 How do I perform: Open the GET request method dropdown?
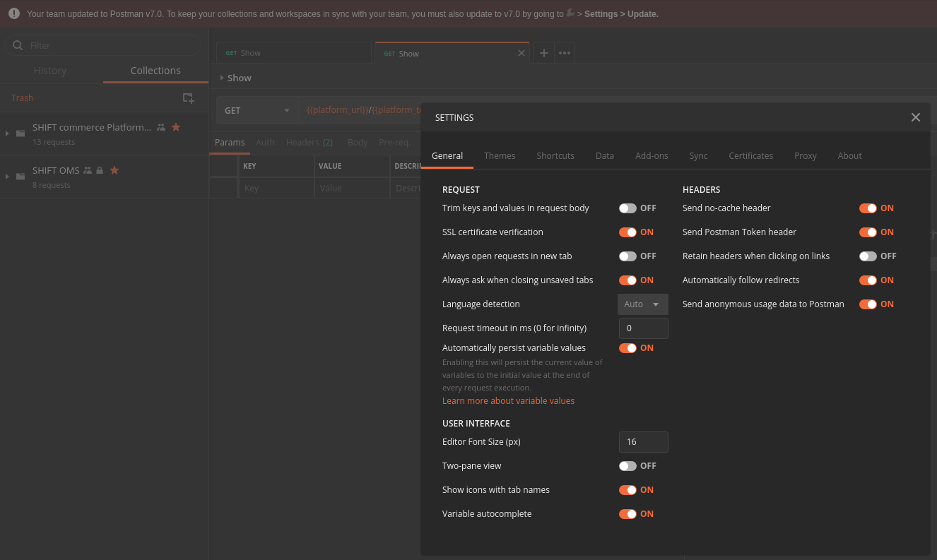[257, 110]
